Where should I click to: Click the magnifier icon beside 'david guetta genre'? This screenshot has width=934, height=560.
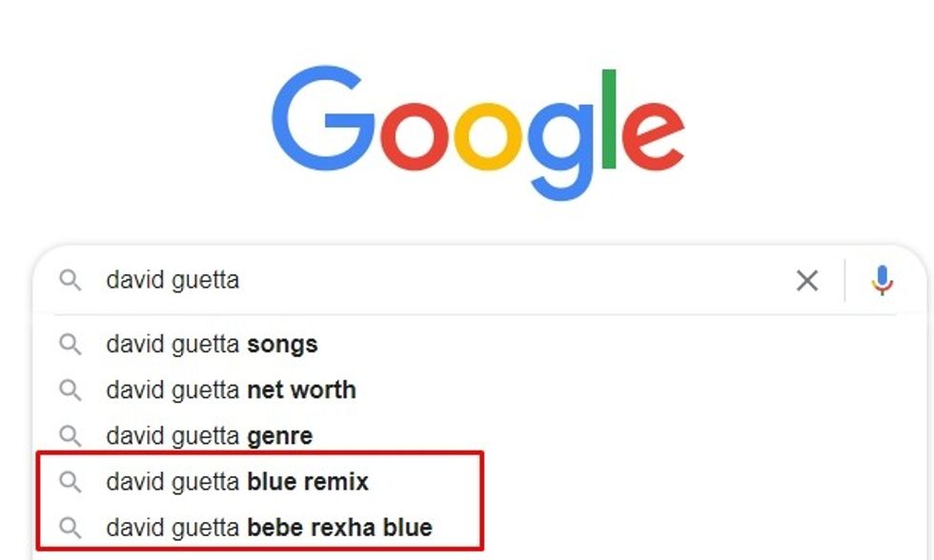(x=70, y=436)
